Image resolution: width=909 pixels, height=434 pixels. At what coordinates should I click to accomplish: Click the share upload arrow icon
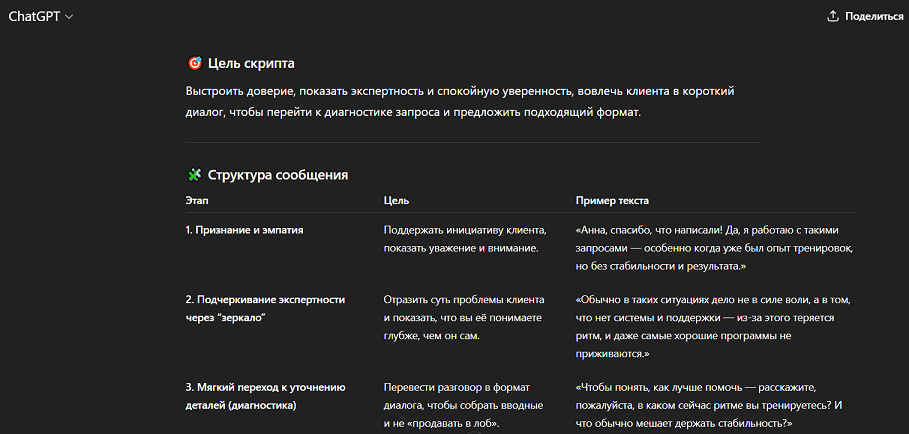point(832,17)
